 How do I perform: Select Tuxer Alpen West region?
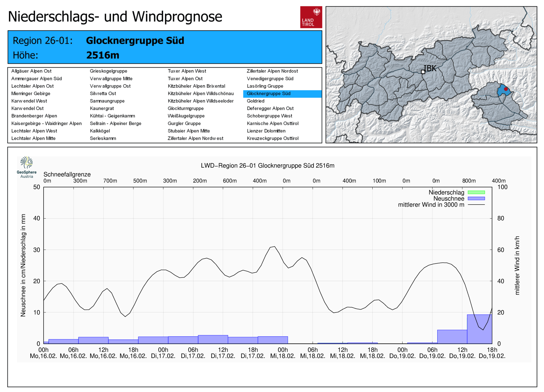pos(187,71)
